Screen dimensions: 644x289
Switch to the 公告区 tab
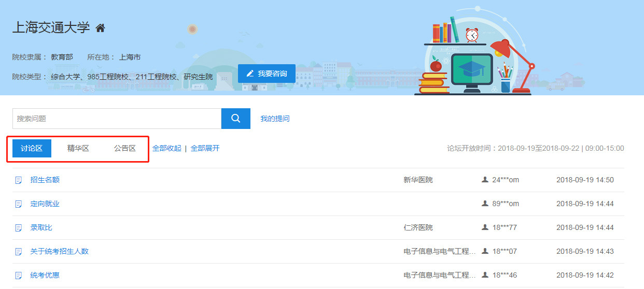tap(125, 148)
